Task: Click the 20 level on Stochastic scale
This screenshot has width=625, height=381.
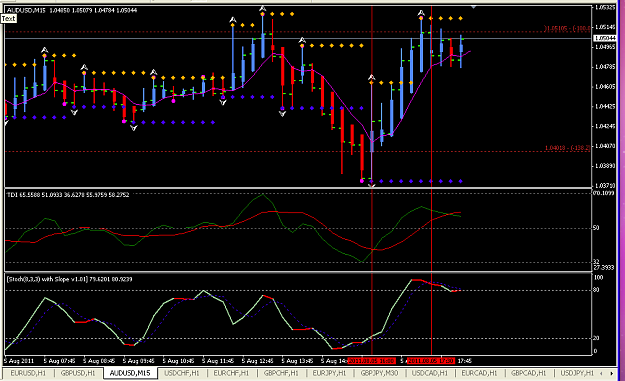Action: [596, 338]
